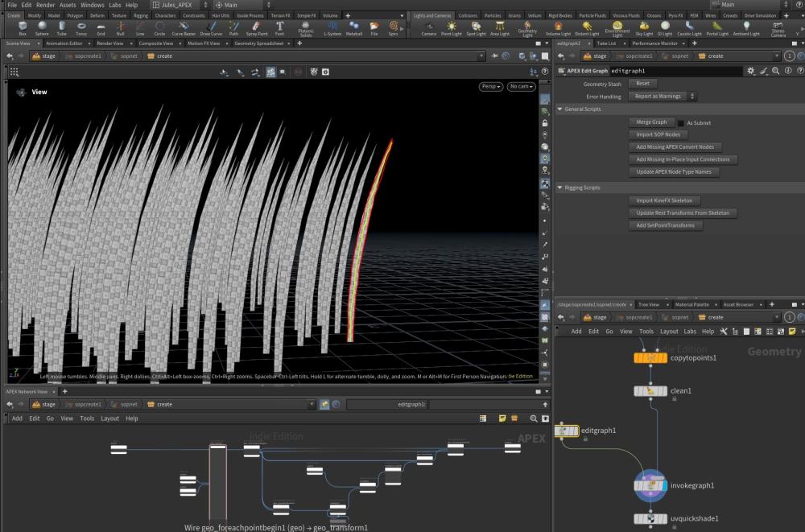Click the Import SOP Nodes button
Image resolution: width=805 pixels, height=532 pixels.
[x=658, y=134]
